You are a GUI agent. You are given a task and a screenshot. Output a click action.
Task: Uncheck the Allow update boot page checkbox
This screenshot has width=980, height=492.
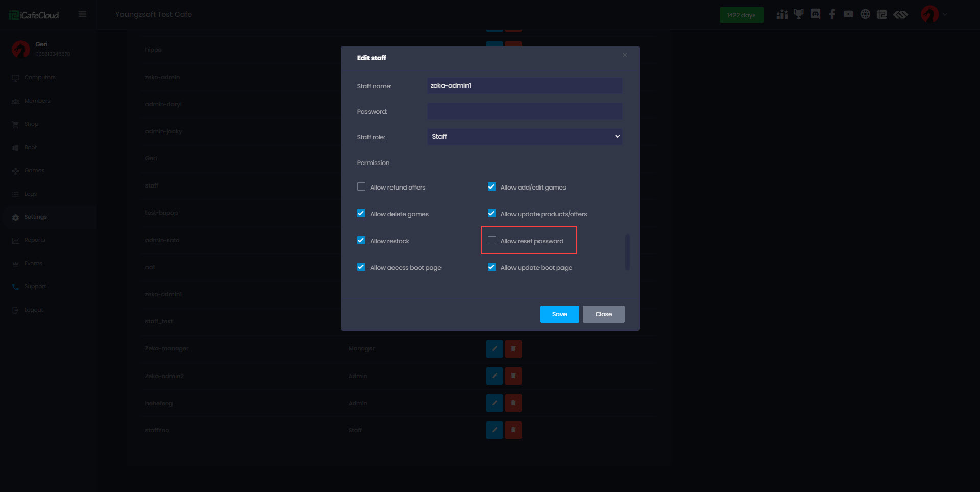(x=492, y=267)
